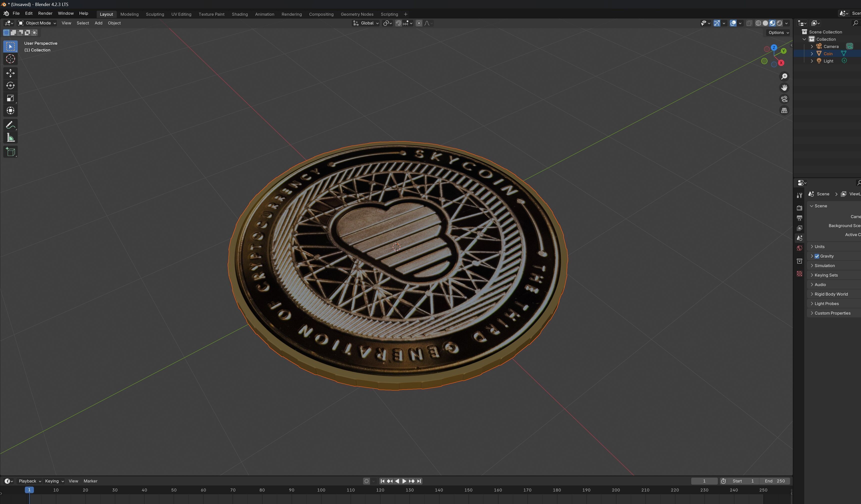Click the pan view hand icon

coord(784,88)
